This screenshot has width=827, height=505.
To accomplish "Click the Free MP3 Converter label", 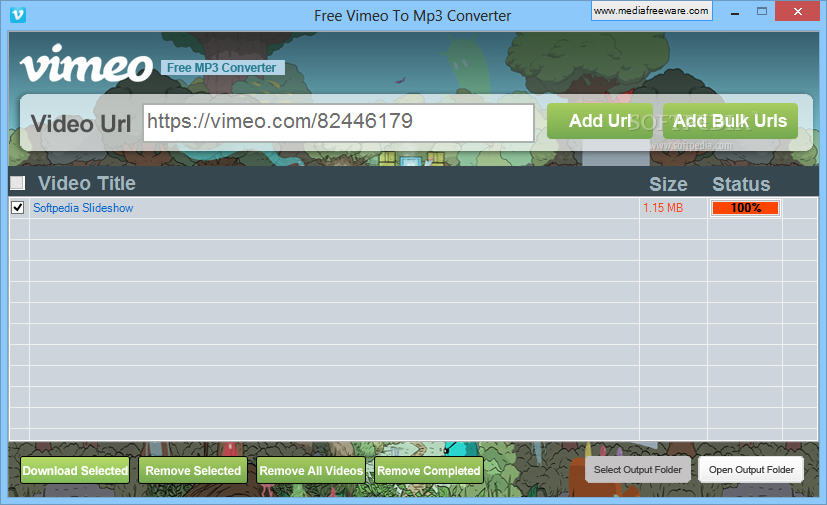I will (222, 68).
